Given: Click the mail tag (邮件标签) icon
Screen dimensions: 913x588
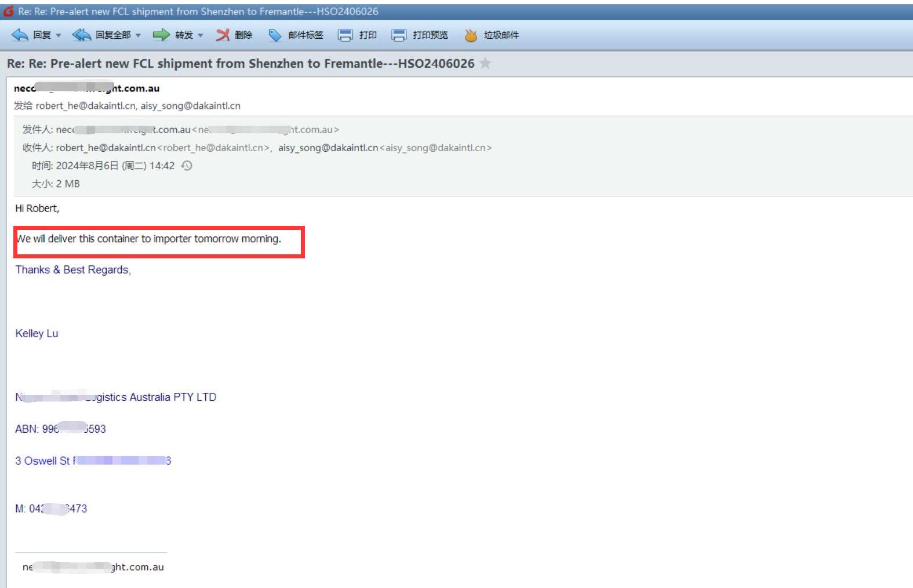Looking at the screenshot, I should pos(275,35).
